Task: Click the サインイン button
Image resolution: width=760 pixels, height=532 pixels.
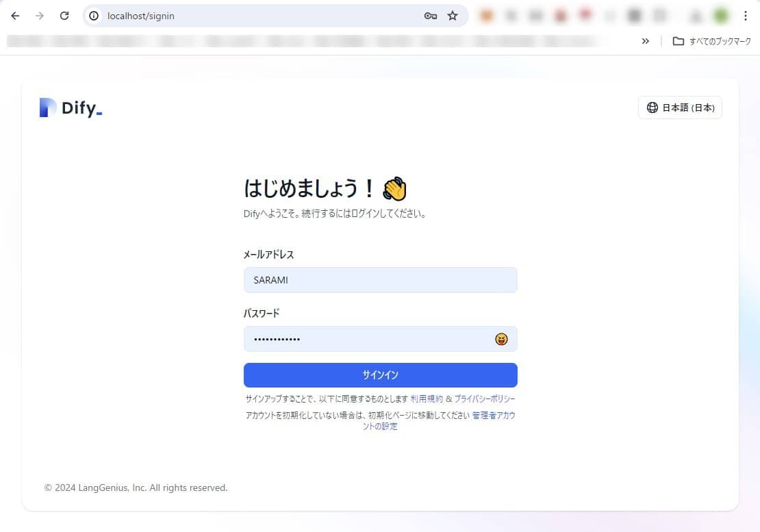Action: tap(380, 375)
